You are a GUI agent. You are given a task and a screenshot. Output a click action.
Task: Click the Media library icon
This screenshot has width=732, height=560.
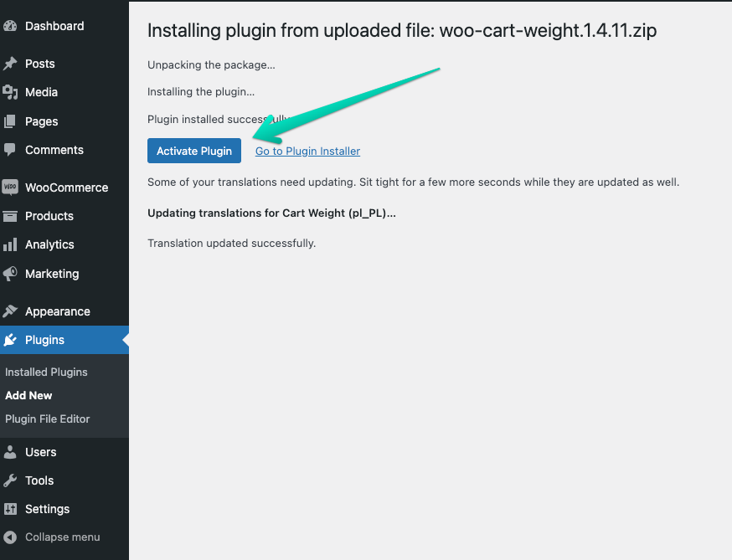click(x=10, y=92)
